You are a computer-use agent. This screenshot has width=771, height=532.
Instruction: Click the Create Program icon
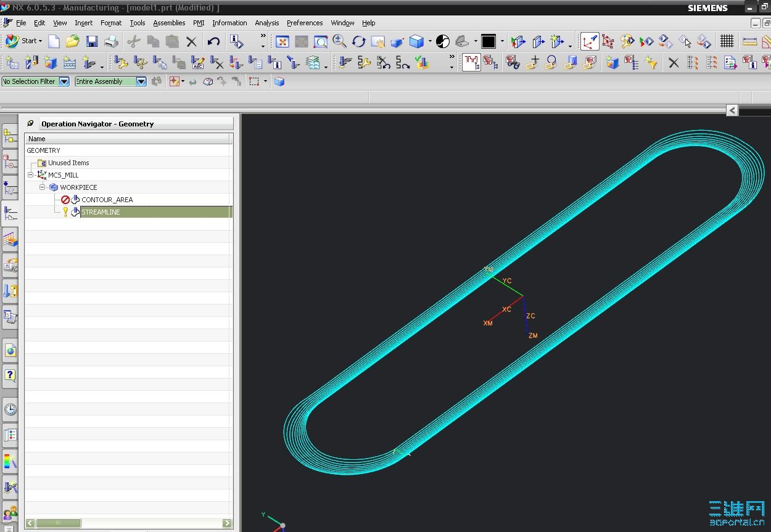[x=12, y=62]
